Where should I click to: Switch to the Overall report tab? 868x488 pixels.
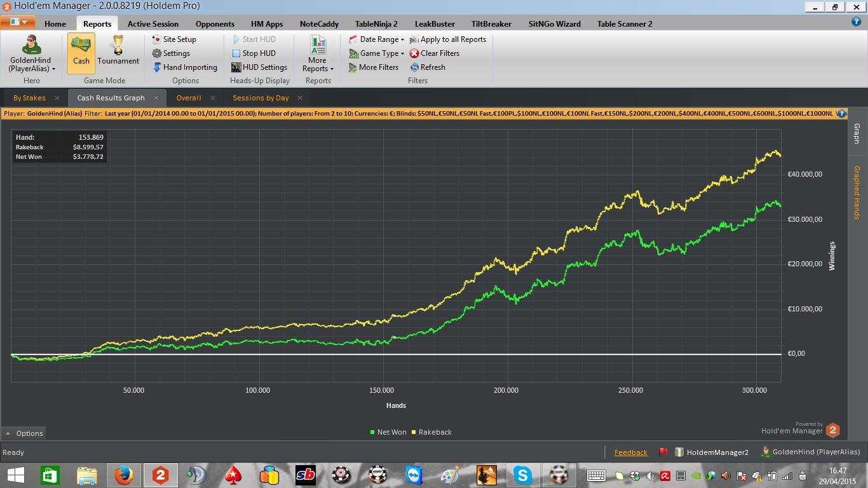189,98
